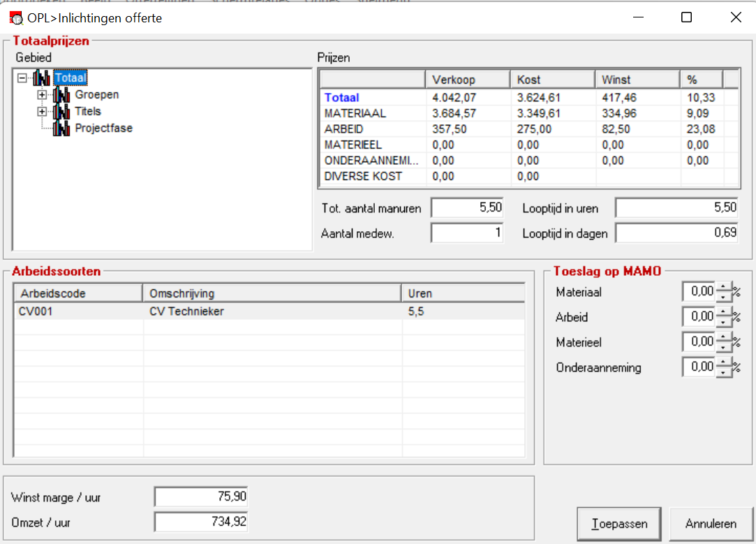Click the Looptijd in dagen field
The height and width of the screenshot is (544, 756).
(677, 233)
